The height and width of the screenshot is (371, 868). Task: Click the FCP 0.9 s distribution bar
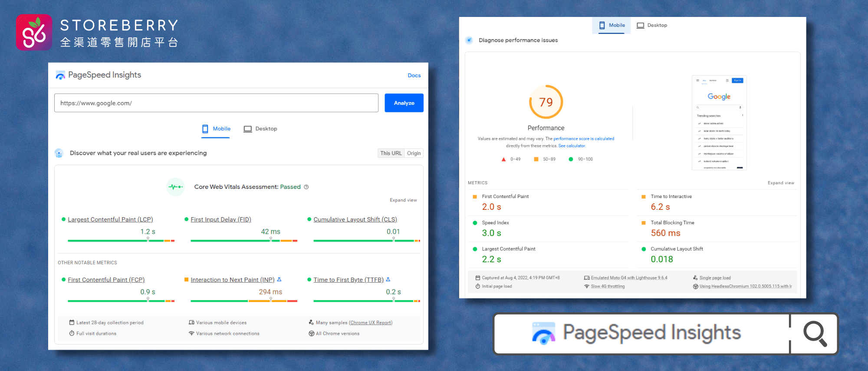tap(121, 301)
